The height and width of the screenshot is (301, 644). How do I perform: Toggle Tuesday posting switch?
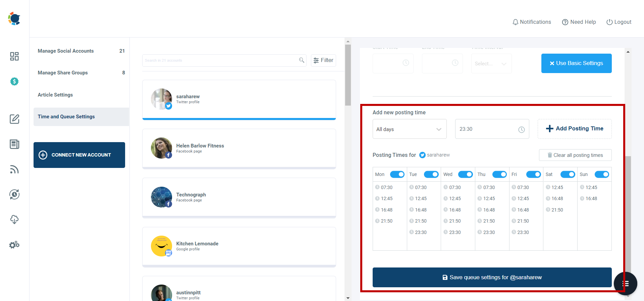pyautogui.click(x=431, y=174)
